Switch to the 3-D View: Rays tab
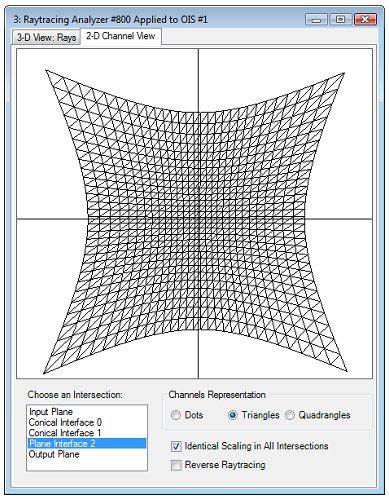 coord(46,37)
